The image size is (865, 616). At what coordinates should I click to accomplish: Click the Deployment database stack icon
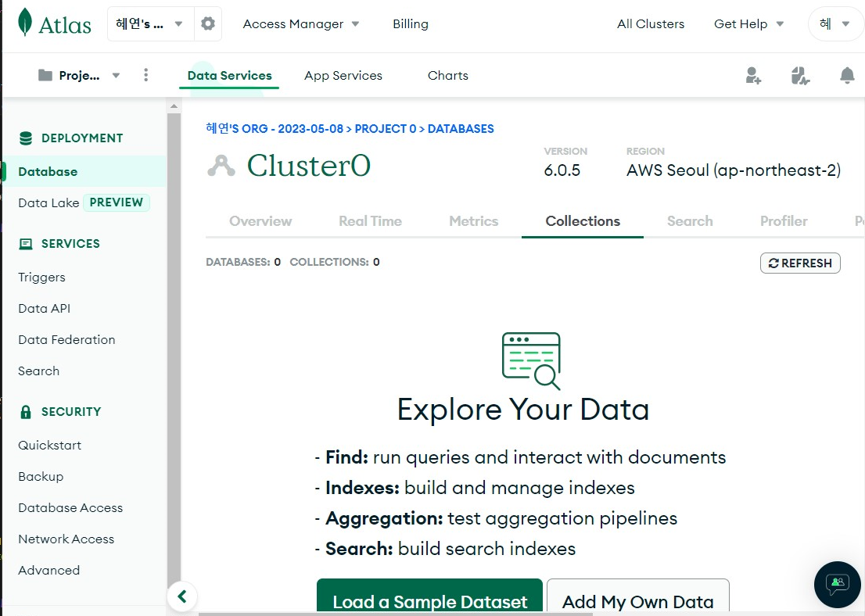(26, 138)
